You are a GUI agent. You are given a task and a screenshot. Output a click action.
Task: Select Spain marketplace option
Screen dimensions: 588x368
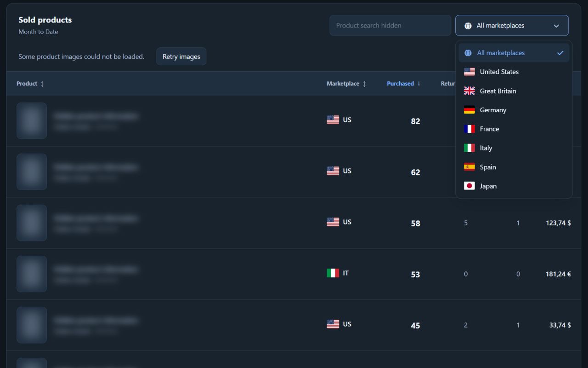click(514, 167)
